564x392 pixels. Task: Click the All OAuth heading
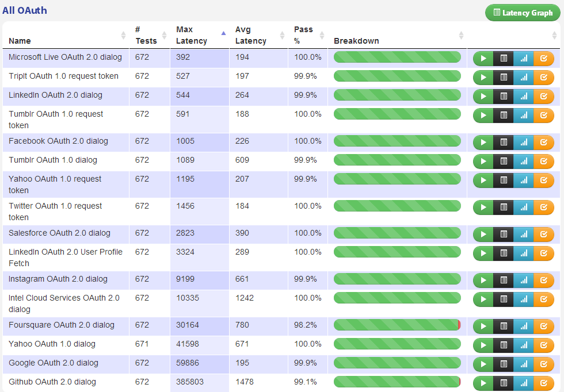pos(24,10)
